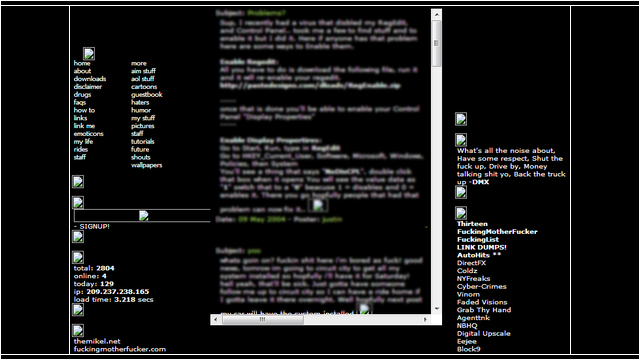Open the rides section
This screenshot has height=360, width=640.
tap(81, 149)
